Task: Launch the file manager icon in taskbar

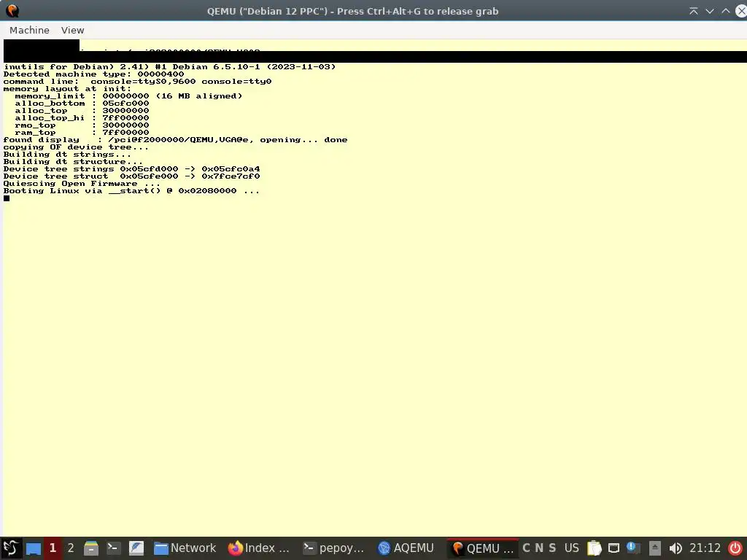Action: click(x=90, y=548)
